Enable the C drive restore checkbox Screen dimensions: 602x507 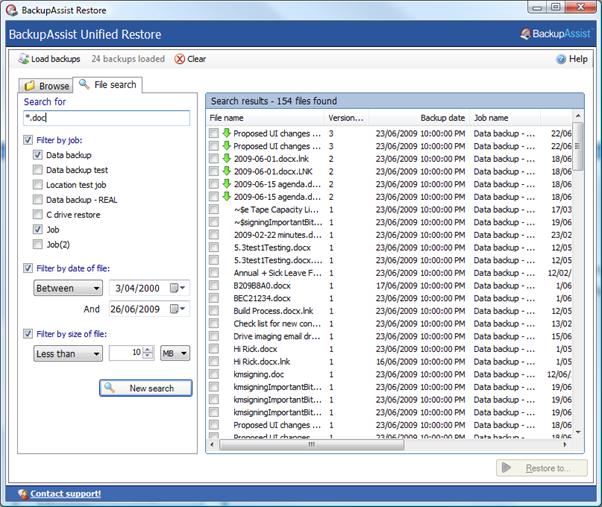(x=37, y=214)
